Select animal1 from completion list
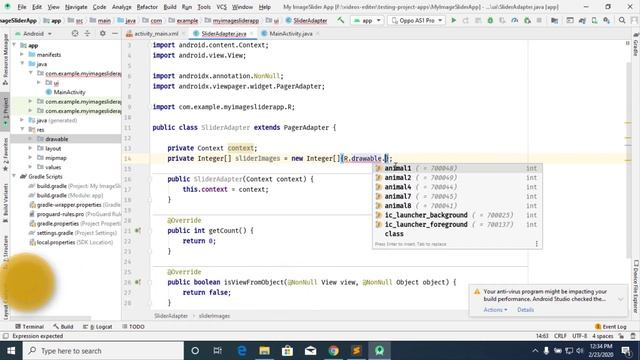Viewport: 640px width, 360px height. (458, 168)
